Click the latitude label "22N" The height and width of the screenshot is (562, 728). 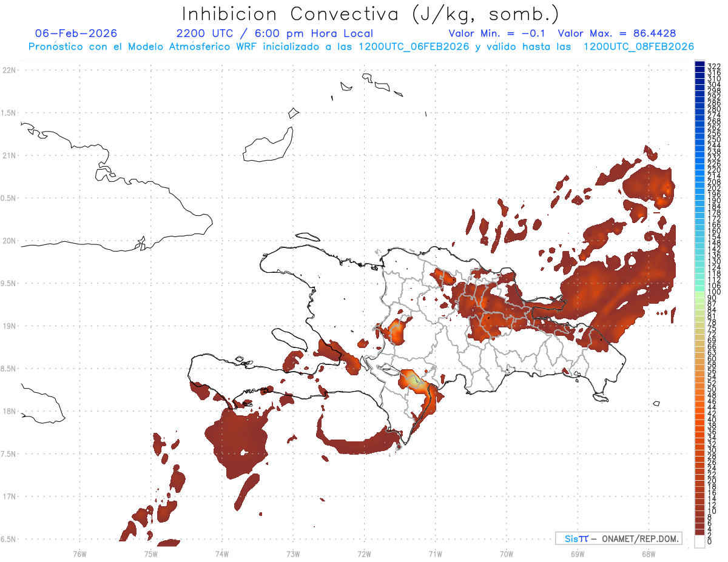click(9, 70)
